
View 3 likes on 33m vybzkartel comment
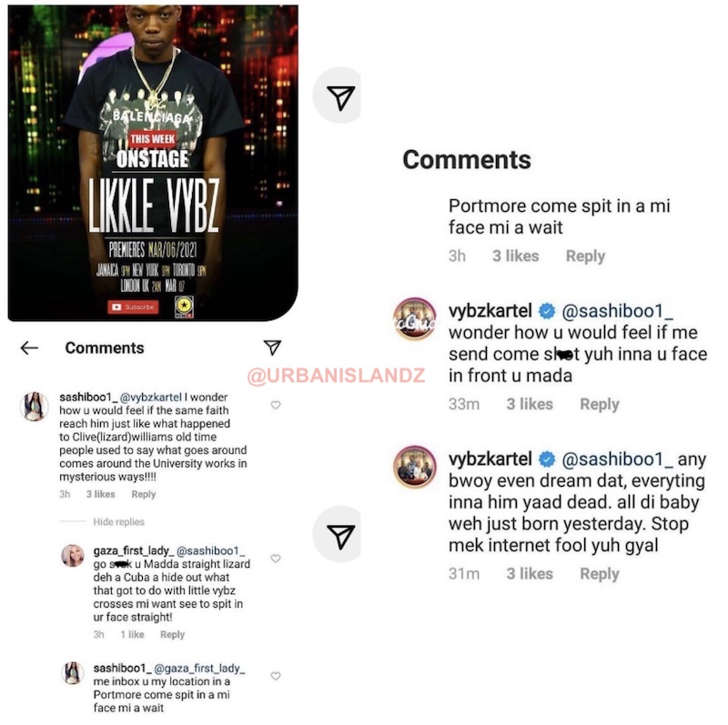530,404
